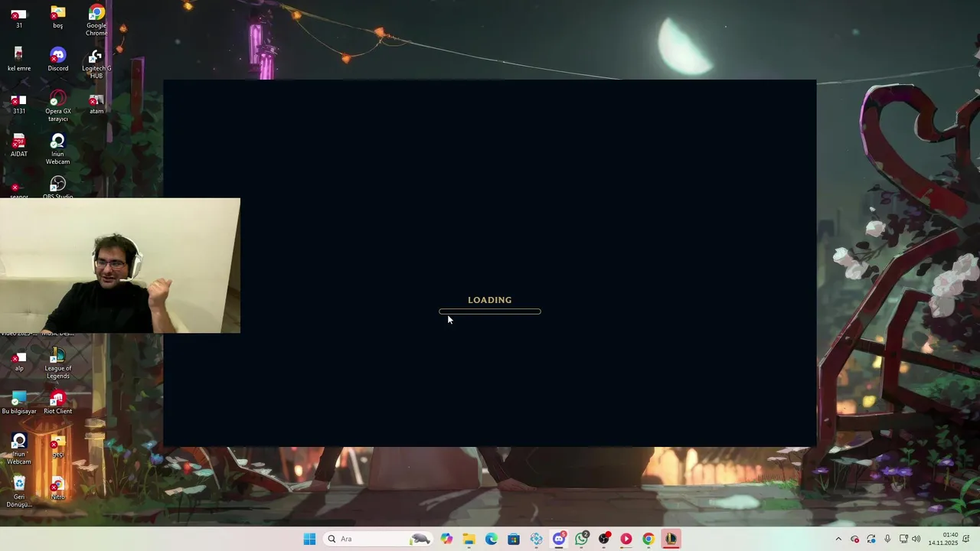The image size is (980, 551).
Task: Select the Opera GX tarayıcı desktop icon
Action: 57,106
